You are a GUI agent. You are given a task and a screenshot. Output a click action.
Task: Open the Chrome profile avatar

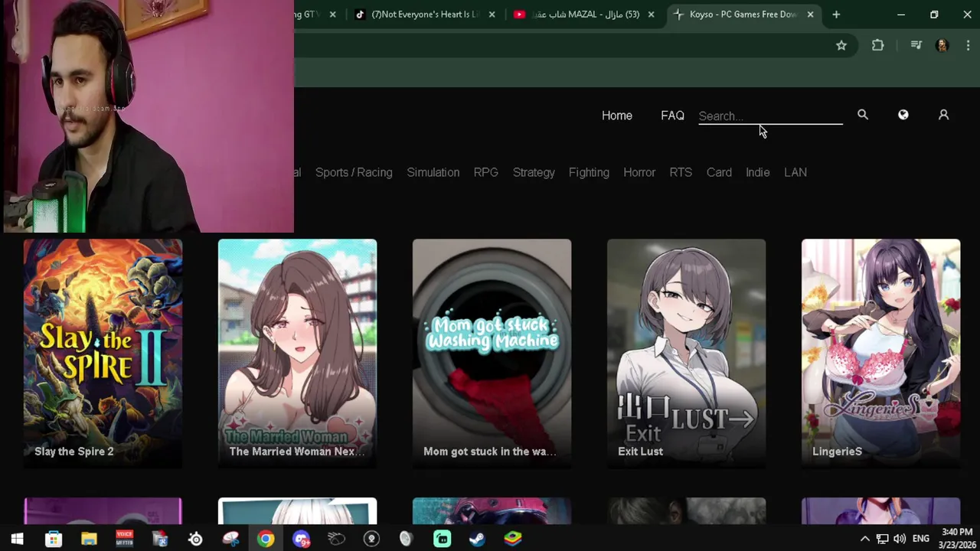pos(942,46)
